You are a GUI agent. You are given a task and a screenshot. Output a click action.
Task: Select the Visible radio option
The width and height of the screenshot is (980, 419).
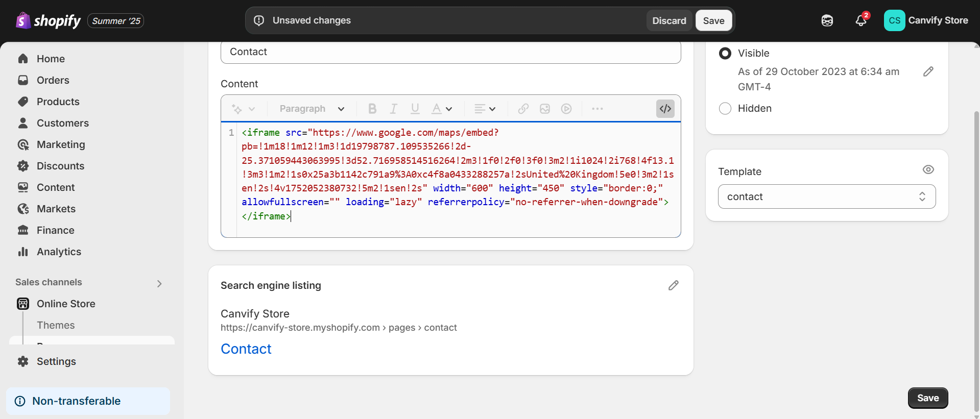(725, 54)
